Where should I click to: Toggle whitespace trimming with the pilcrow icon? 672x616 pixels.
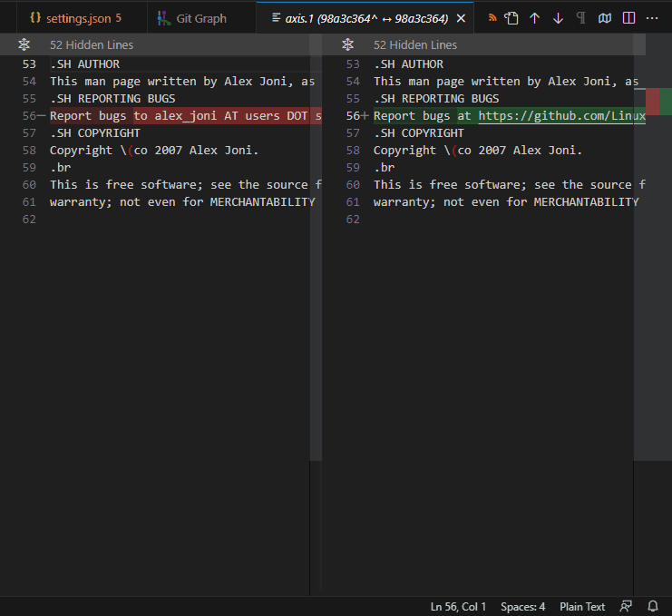coord(581,18)
